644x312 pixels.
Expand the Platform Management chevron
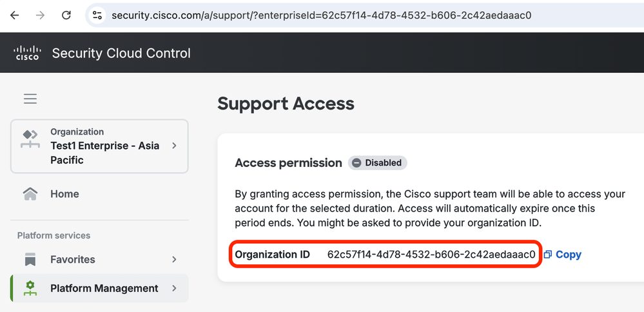tap(175, 288)
